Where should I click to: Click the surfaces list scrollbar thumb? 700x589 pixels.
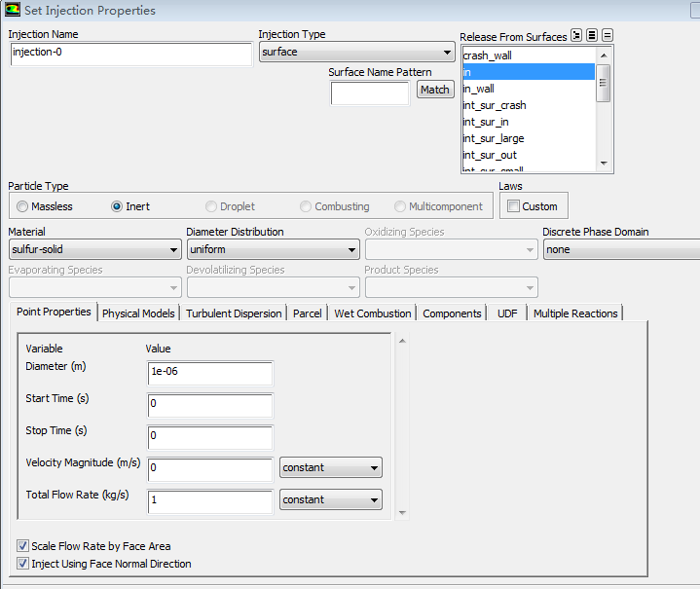[603, 83]
